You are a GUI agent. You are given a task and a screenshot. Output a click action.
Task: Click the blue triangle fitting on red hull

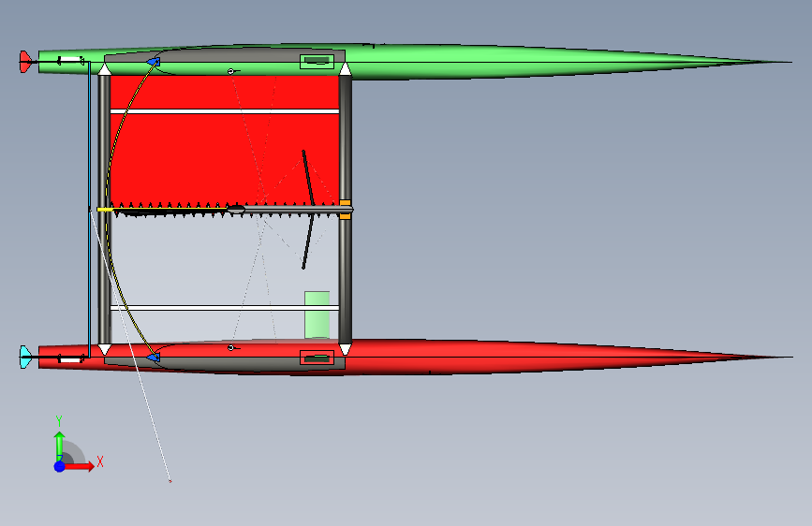(x=154, y=358)
